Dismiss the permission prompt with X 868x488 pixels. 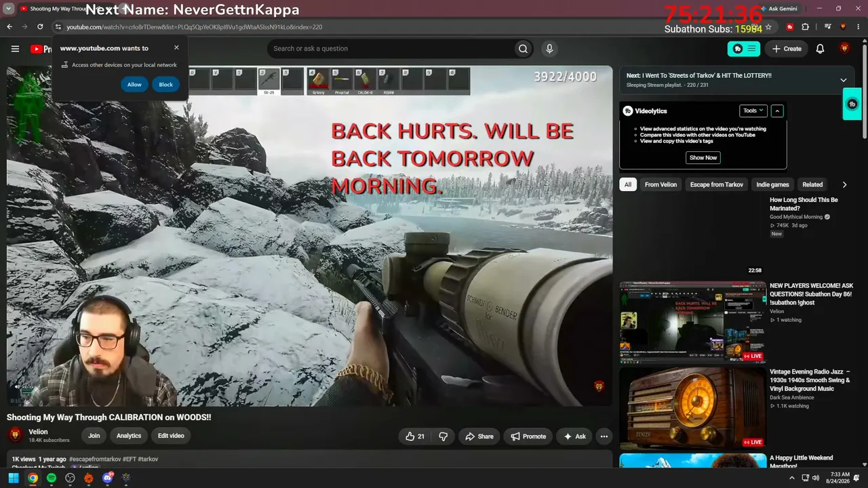click(176, 47)
